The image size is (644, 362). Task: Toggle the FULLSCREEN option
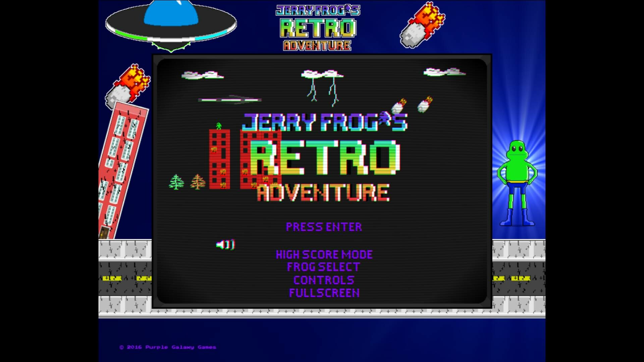(324, 293)
